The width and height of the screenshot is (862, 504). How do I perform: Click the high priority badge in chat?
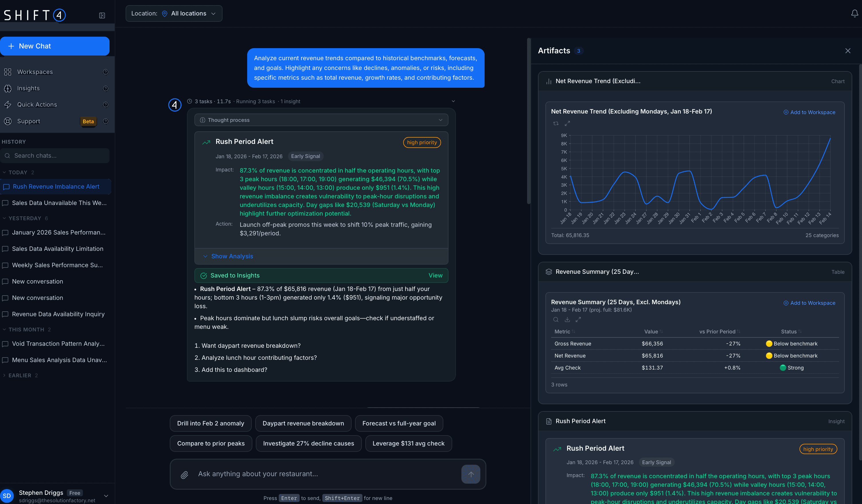tap(422, 142)
